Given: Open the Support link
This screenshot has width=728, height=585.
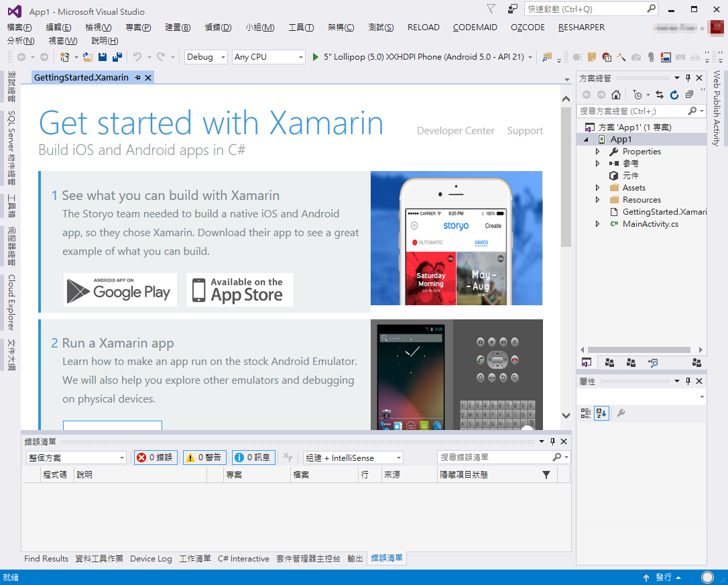Looking at the screenshot, I should (525, 131).
